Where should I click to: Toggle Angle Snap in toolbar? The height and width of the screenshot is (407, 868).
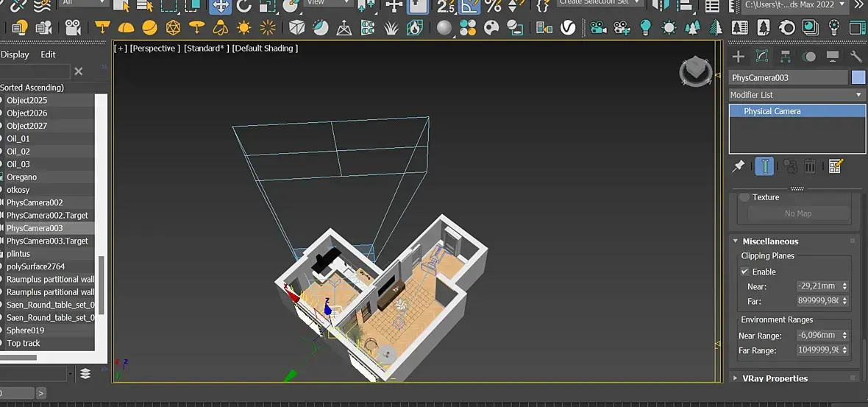469,6
